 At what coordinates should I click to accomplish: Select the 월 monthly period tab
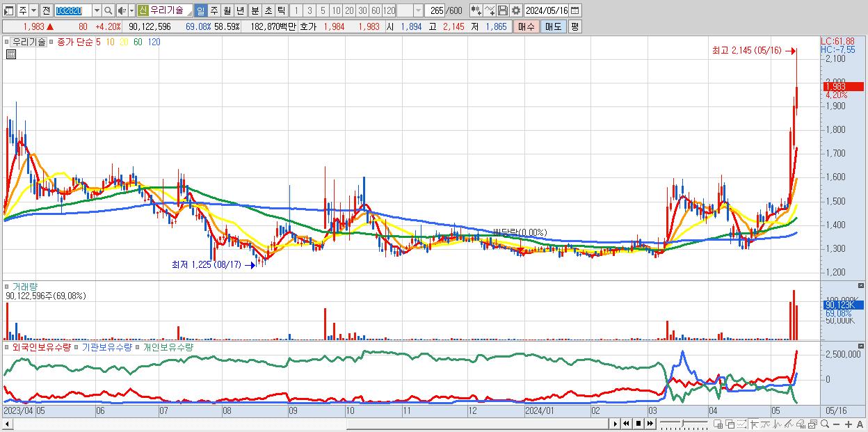click(x=227, y=10)
